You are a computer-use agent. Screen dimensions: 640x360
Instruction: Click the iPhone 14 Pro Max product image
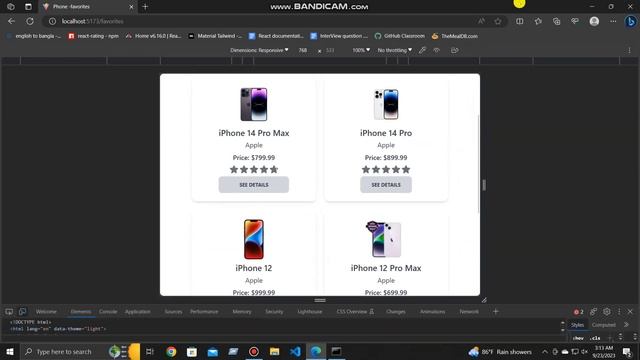click(253, 104)
